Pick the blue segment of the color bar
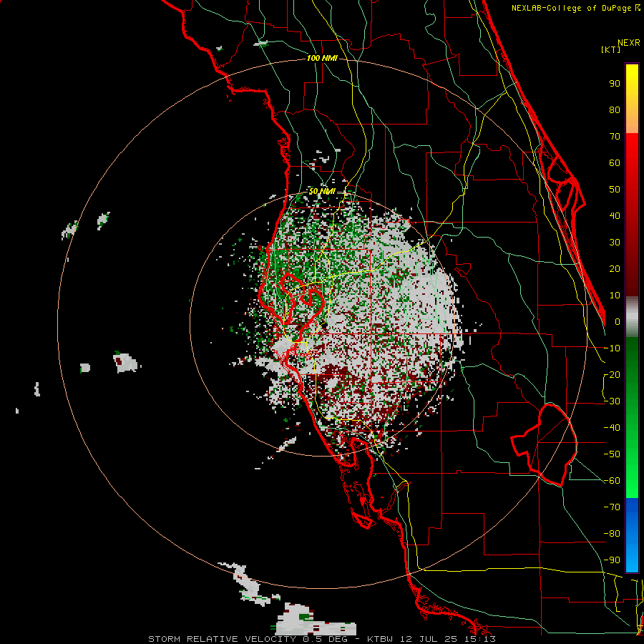 632,535
